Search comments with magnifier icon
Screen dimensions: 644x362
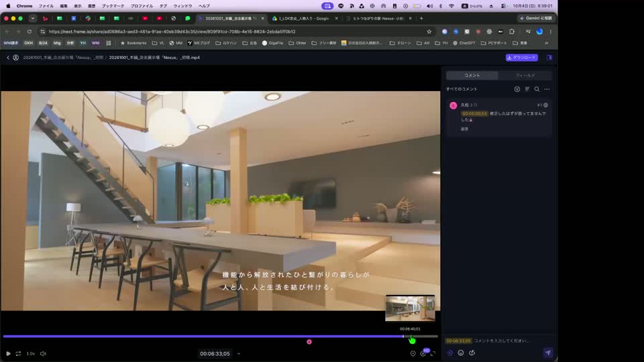click(x=537, y=89)
